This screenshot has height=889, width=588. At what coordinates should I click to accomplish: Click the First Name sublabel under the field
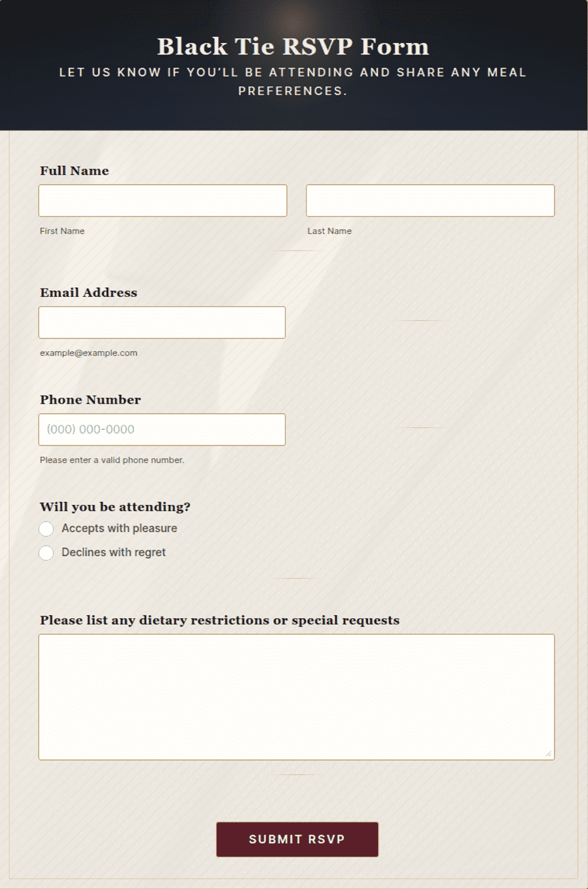tap(62, 231)
